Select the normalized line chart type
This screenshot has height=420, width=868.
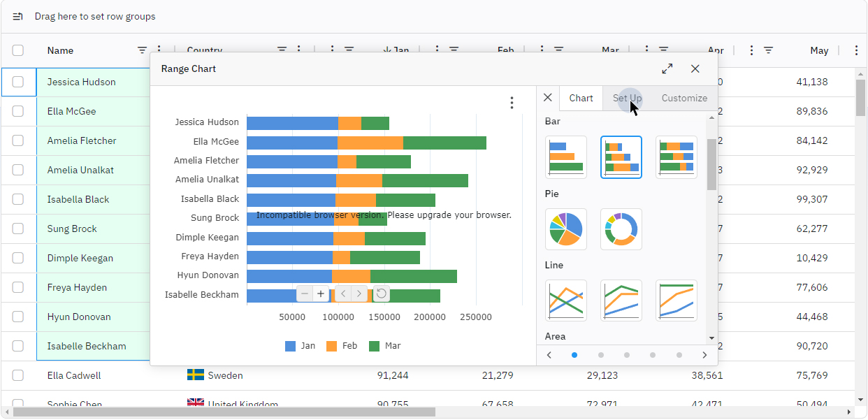coord(677,300)
